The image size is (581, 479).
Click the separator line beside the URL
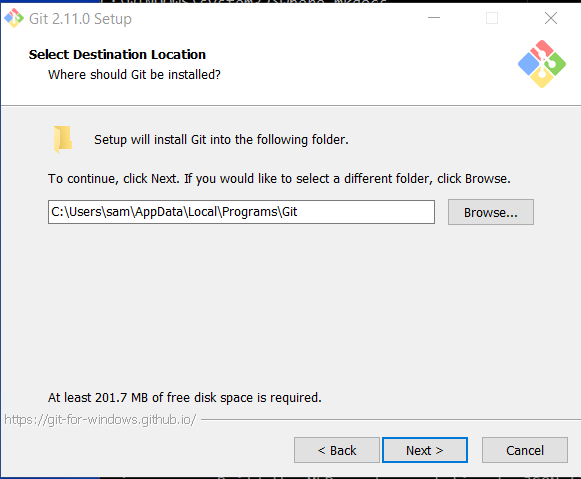tap(391, 420)
